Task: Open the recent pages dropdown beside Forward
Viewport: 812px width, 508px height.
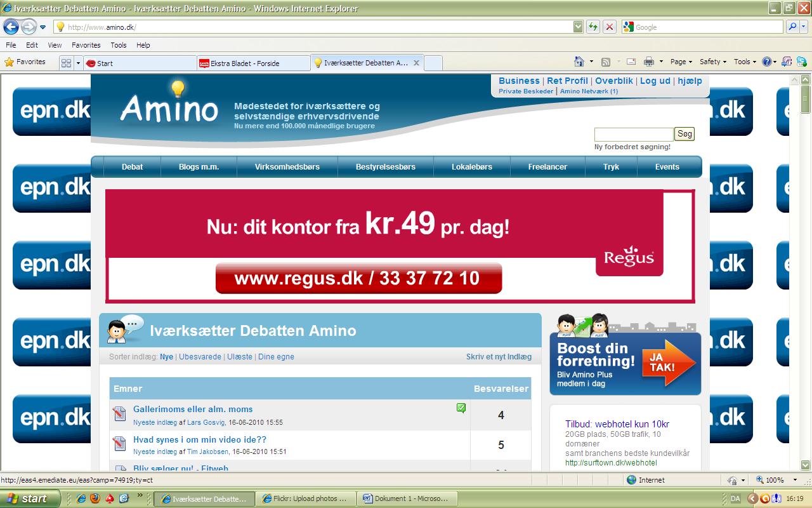Action: (x=43, y=27)
